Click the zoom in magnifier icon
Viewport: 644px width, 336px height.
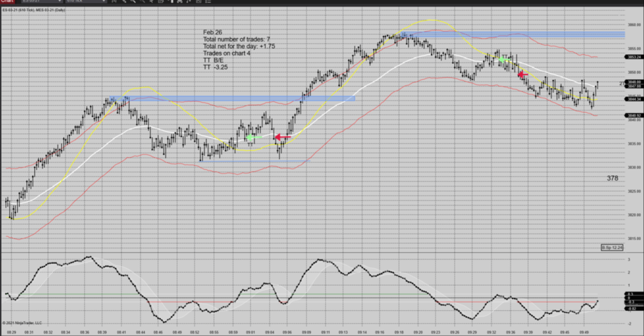[x=132, y=2]
